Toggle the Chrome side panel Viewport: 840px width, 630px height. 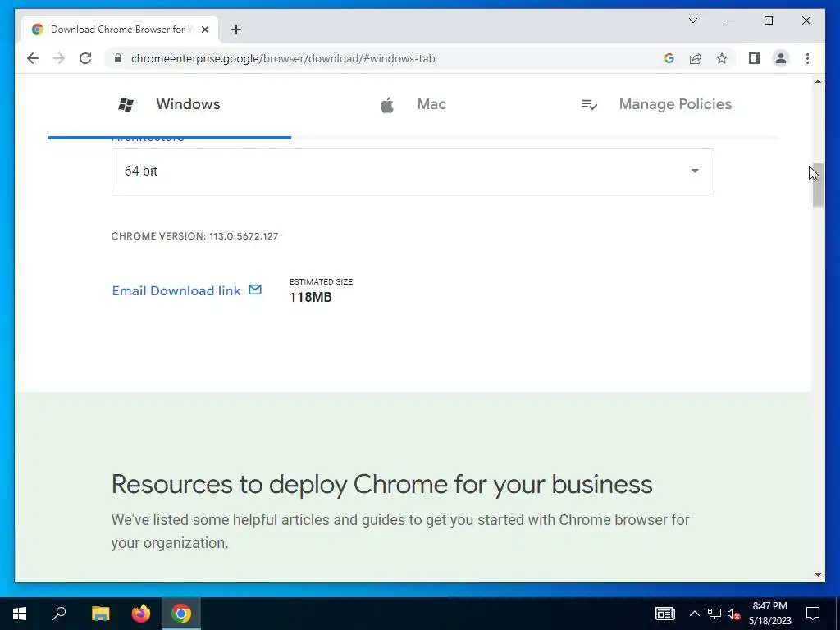click(x=755, y=58)
